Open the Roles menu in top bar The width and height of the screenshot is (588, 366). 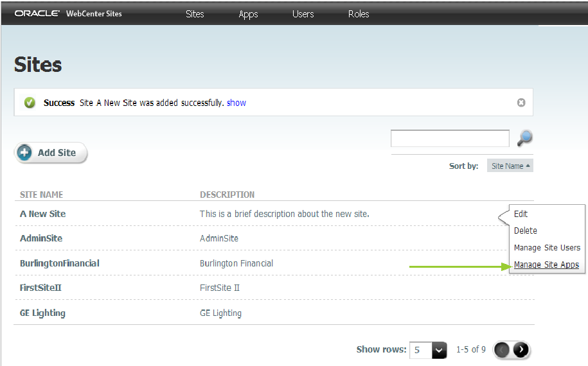359,14
